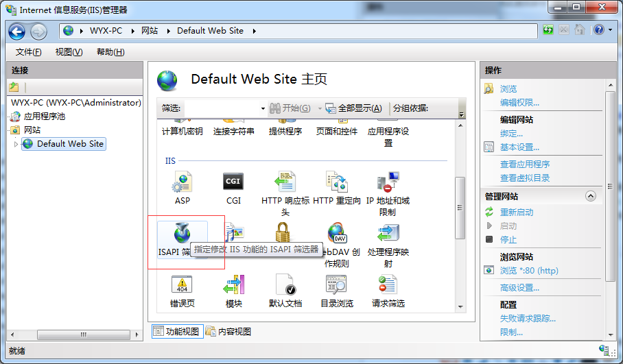Open the 筛选 filter dropdown arrow

click(263, 108)
